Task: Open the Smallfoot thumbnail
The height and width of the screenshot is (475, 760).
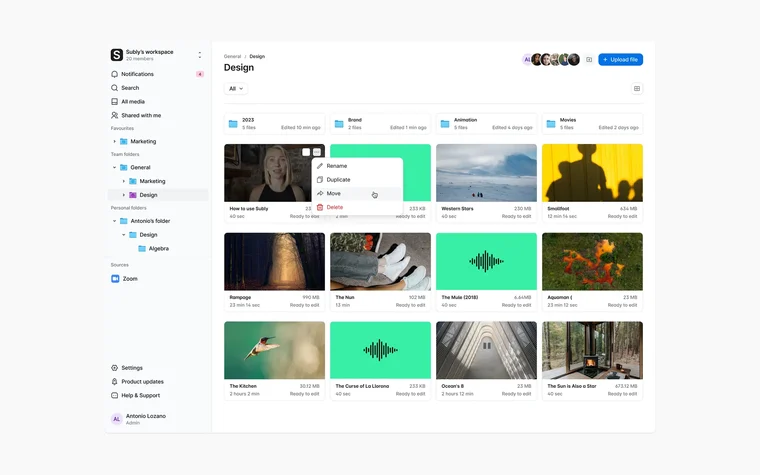Action: pyautogui.click(x=592, y=173)
